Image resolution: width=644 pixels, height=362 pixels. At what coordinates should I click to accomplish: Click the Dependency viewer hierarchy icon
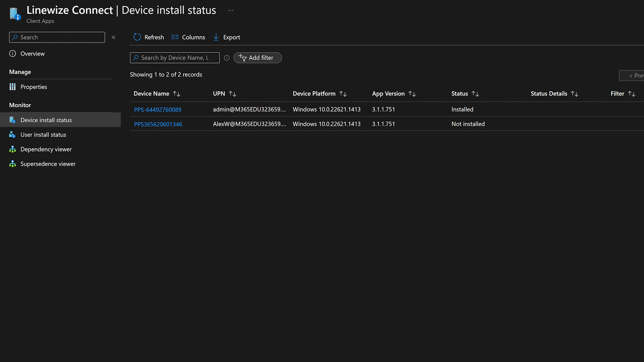coord(12,149)
